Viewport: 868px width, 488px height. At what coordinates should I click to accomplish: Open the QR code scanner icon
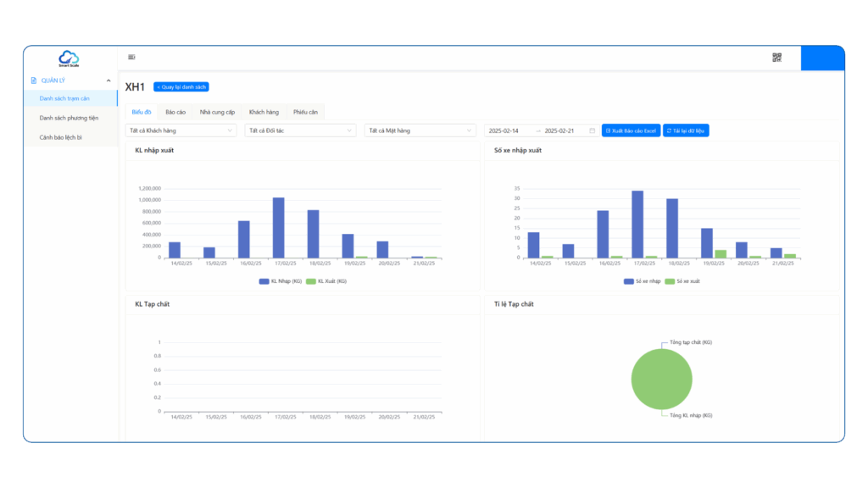pyautogui.click(x=776, y=58)
